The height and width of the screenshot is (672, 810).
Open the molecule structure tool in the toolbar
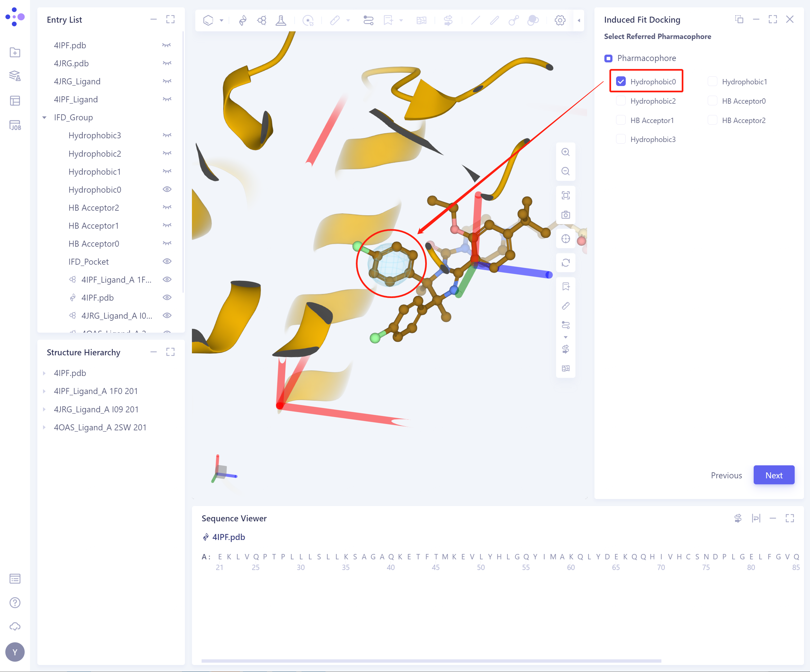262,20
